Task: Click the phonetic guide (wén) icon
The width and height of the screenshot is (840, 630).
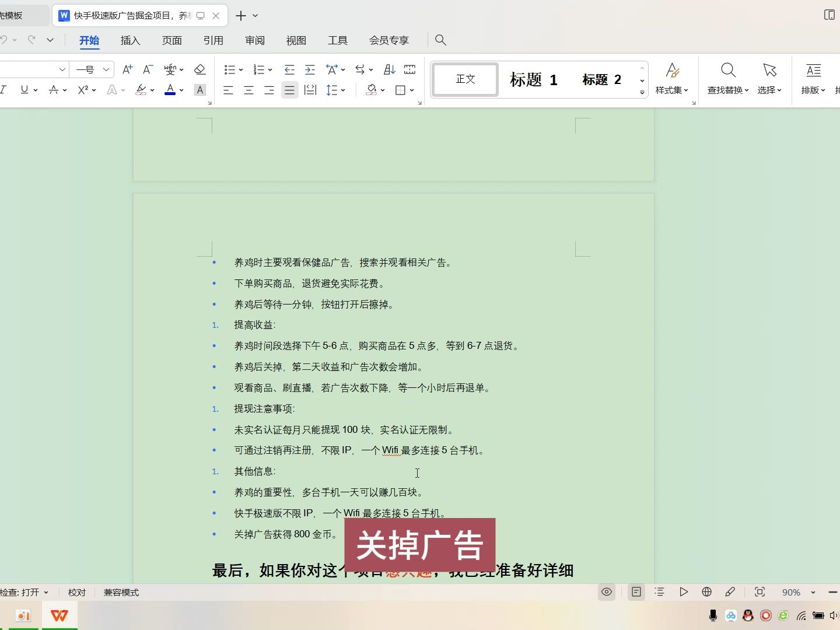Action: point(170,69)
